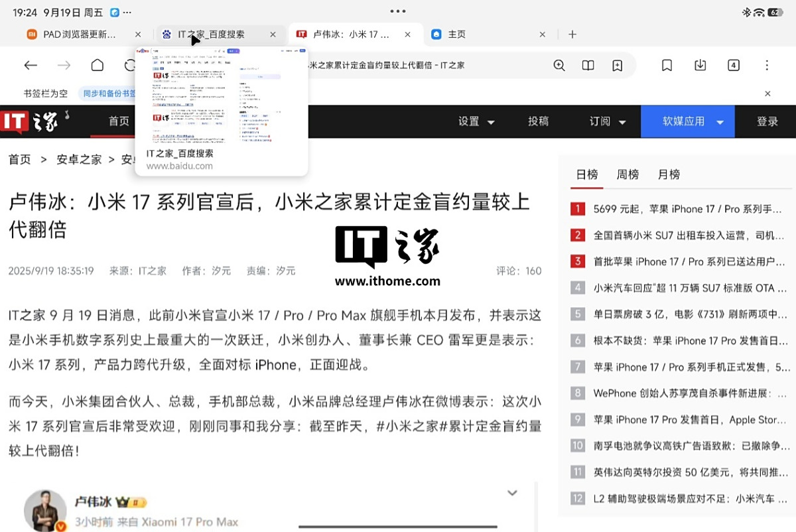Open the 软媒应用 dropdown menu

688,121
